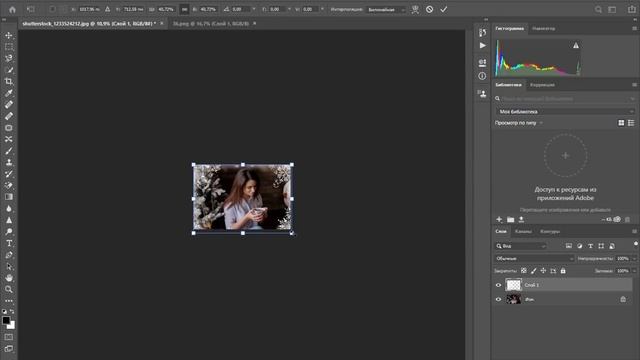Viewport: 640px width, 360px height.
Task: Open the Opacity value dropdown arrow
Action: pyautogui.click(x=634, y=258)
